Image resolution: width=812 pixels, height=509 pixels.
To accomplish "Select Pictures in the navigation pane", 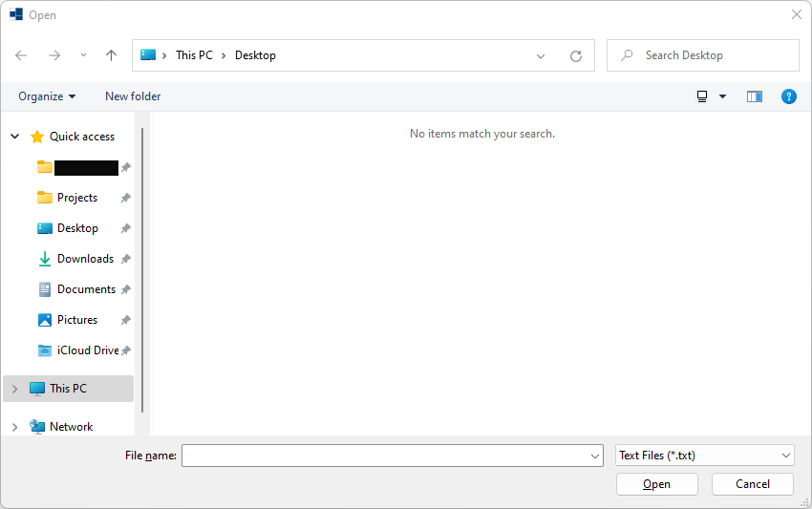I will click(x=76, y=320).
